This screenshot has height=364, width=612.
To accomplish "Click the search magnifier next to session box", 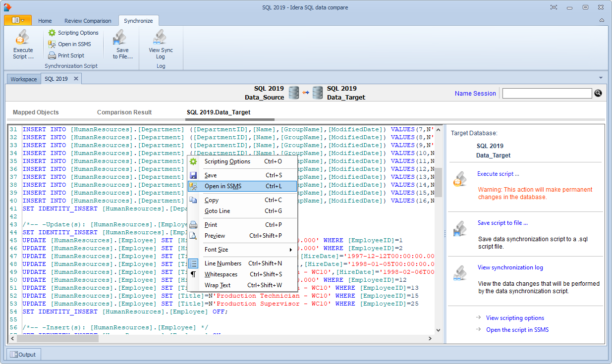I will click(x=598, y=93).
